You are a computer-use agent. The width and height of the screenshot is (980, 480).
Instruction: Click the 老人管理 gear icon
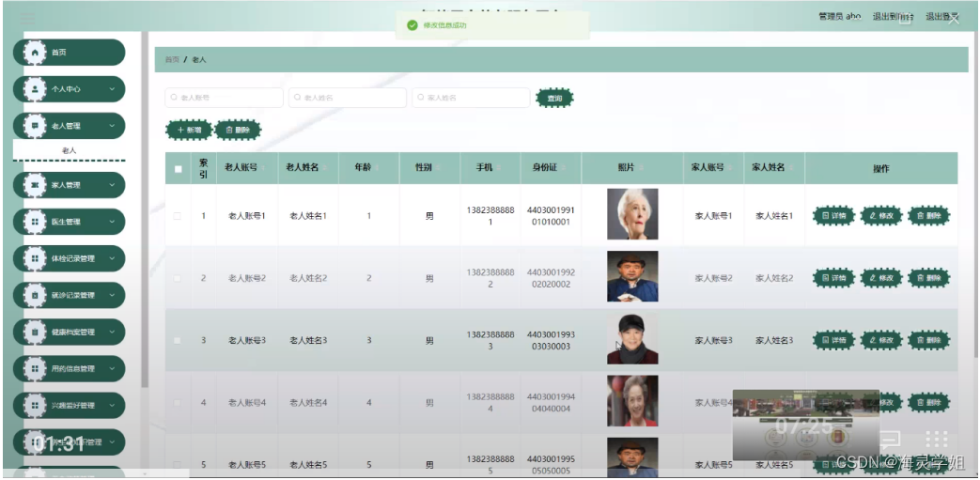coord(35,126)
